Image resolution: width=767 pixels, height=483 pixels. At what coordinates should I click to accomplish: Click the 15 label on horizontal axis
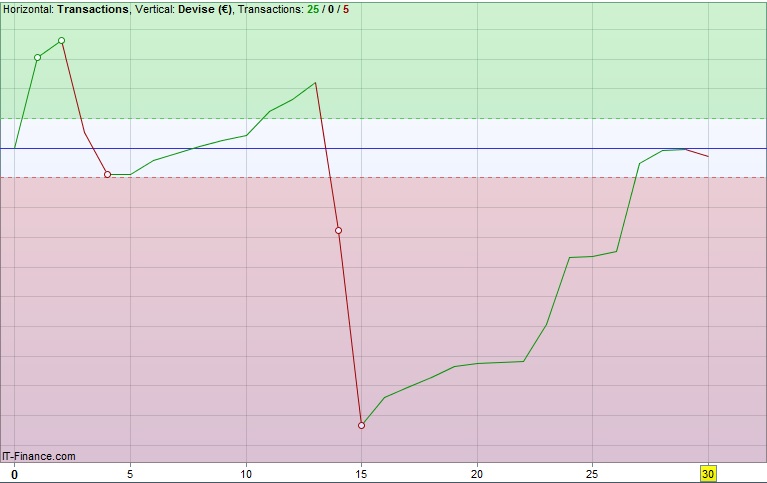[x=361, y=474]
